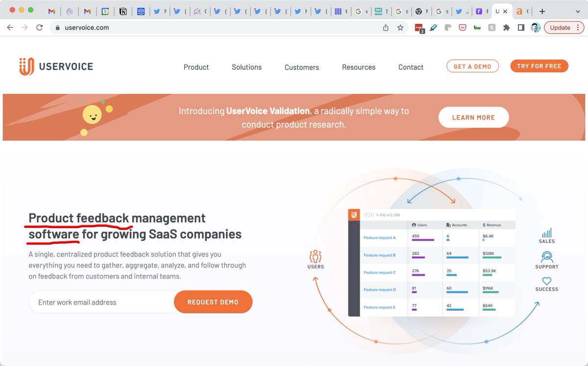Click the share page icon in address bar
588x366 pixels.
tap(386, 28)
